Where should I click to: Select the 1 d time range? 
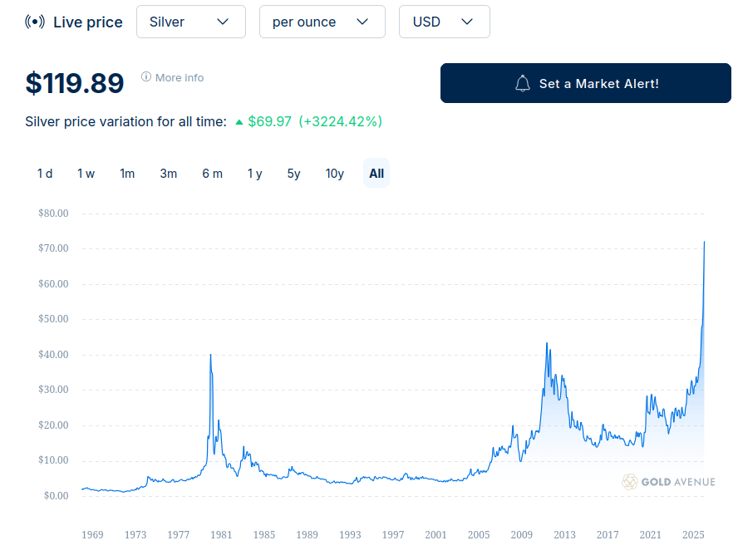[45, 173]
